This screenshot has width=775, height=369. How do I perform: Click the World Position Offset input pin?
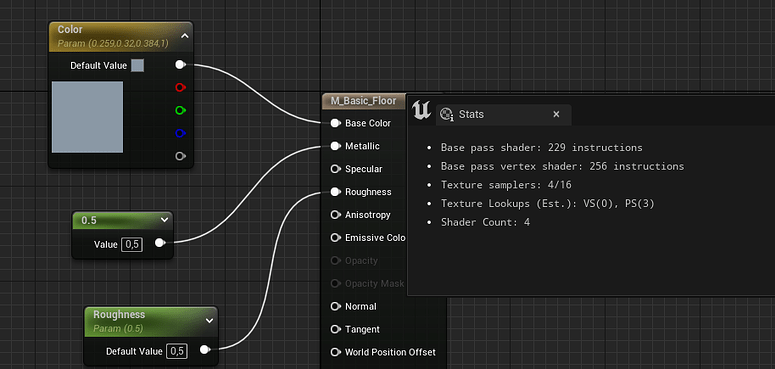pyautogui.click(x=336, y=352)
